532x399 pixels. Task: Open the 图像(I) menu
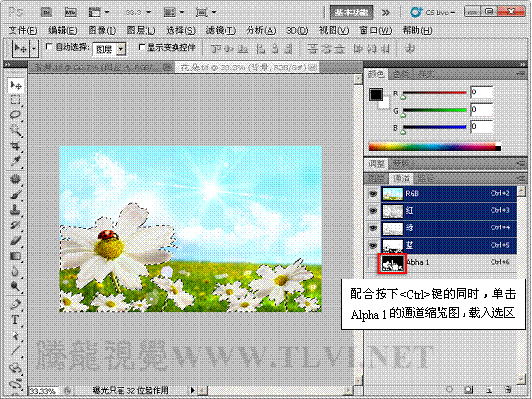(x=102, y=30)
